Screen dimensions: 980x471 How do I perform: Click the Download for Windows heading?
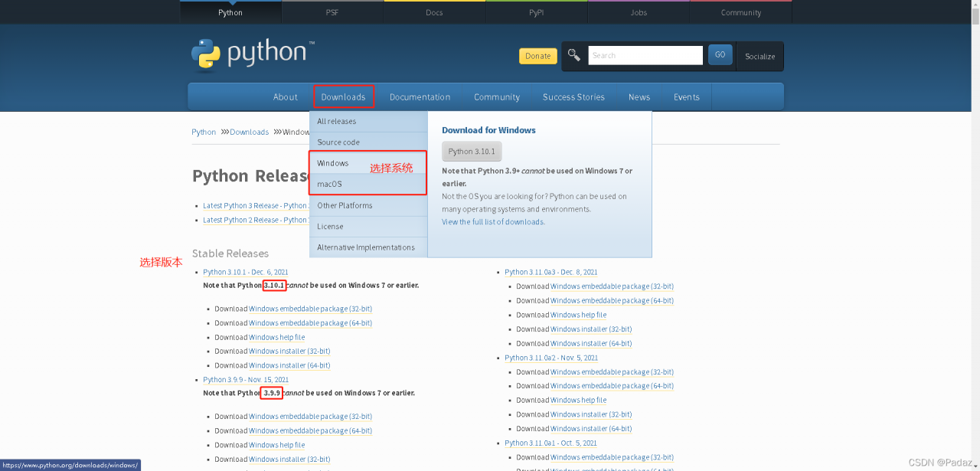(x=488, y=130)
